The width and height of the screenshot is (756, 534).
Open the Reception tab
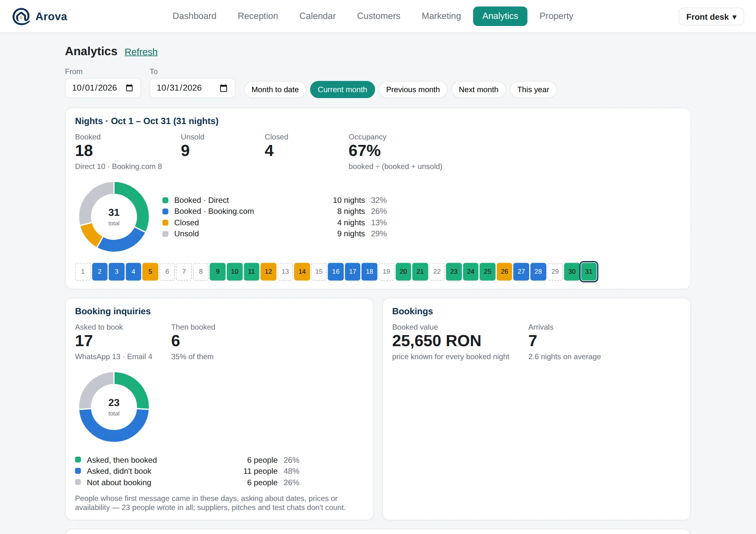coord(258,16)
